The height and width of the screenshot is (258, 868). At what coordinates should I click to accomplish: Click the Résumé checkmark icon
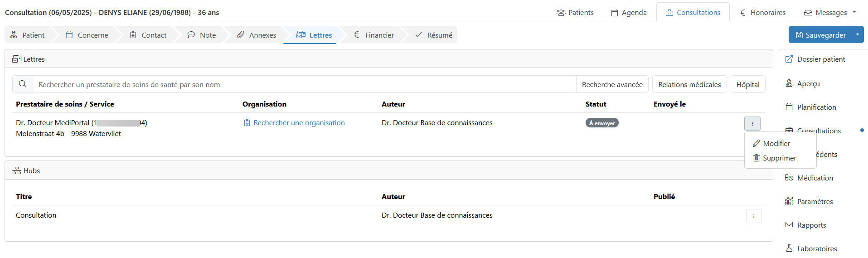[x=418, y=34]
